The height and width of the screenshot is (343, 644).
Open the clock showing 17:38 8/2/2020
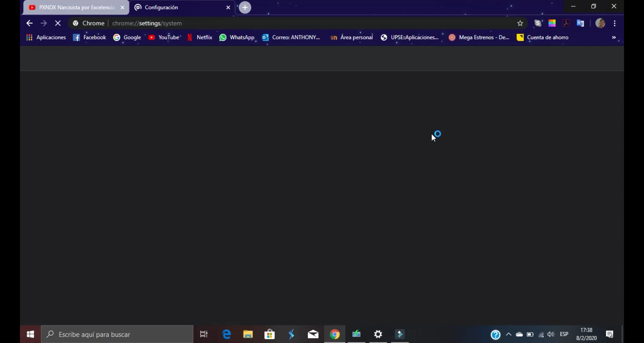point(586,334)
